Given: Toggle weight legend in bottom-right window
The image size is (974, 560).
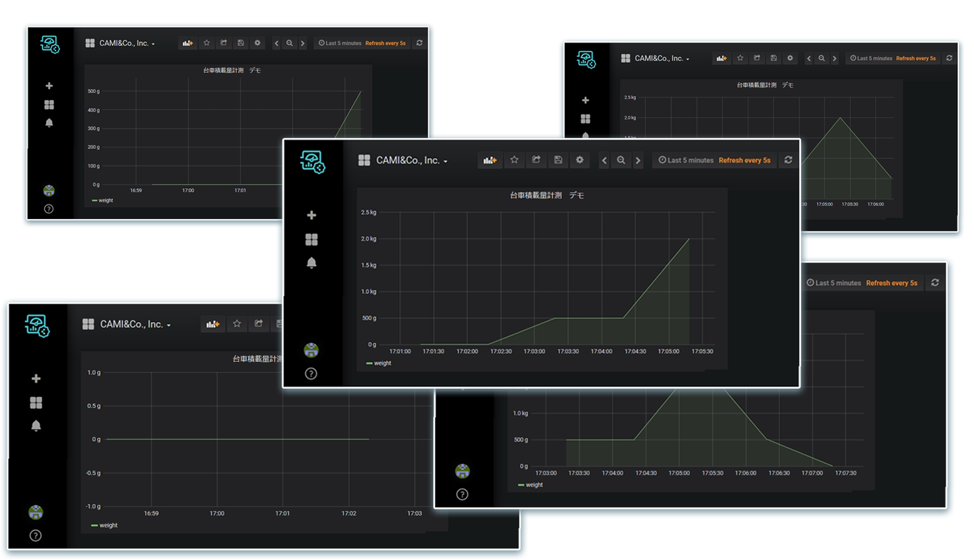Looking at the screenshot, I should 530,485.
